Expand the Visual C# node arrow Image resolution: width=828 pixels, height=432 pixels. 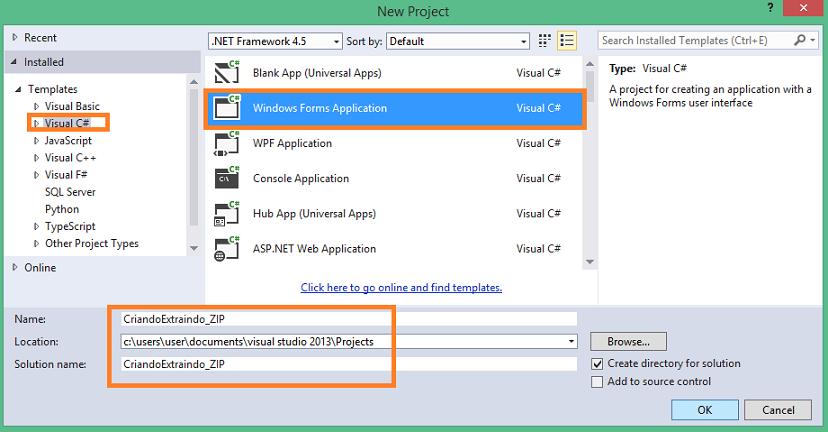coord(36,123)
